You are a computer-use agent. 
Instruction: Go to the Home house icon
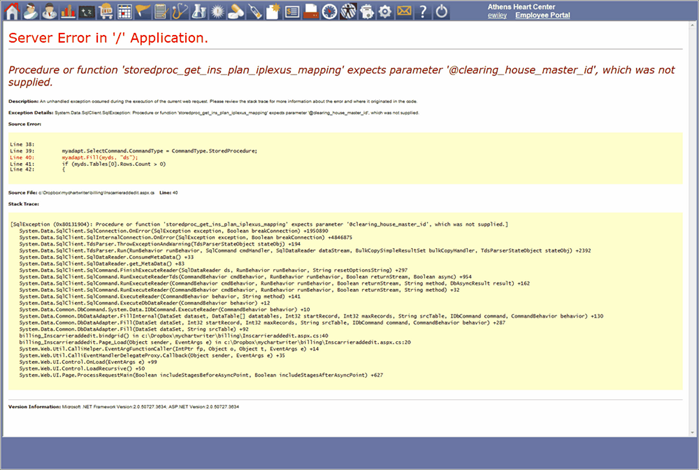[12, 11]
